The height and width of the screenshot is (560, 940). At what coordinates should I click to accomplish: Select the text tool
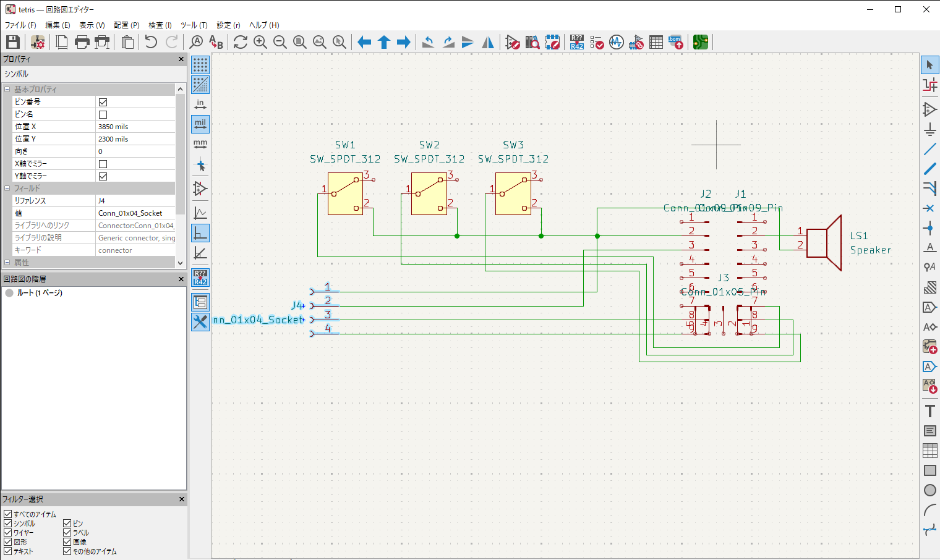pyautogui.click(x=929, y=411)
